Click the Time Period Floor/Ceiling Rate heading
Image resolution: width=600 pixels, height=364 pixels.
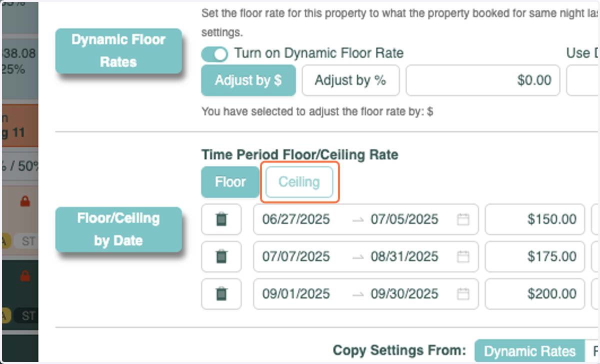[299, 155]
